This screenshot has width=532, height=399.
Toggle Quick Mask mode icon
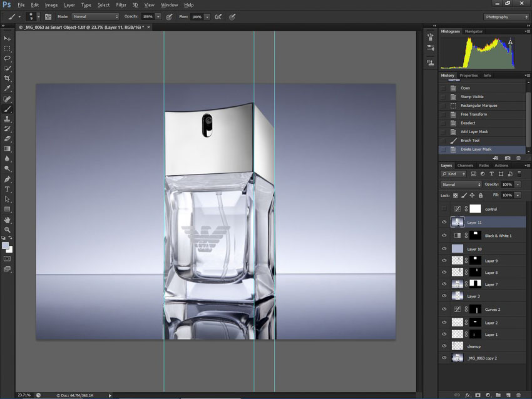[7, 259]
